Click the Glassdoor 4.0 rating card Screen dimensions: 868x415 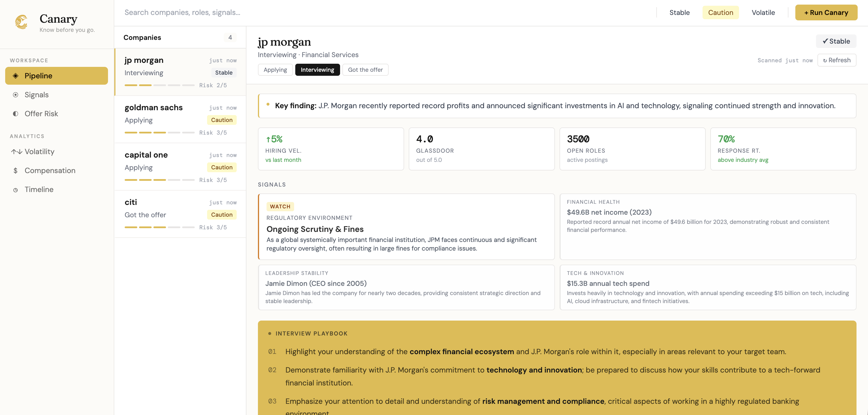point(481,149)
